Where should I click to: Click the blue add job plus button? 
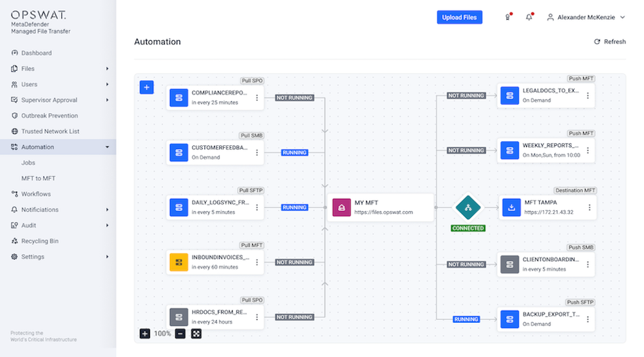[x=147, y=87]
